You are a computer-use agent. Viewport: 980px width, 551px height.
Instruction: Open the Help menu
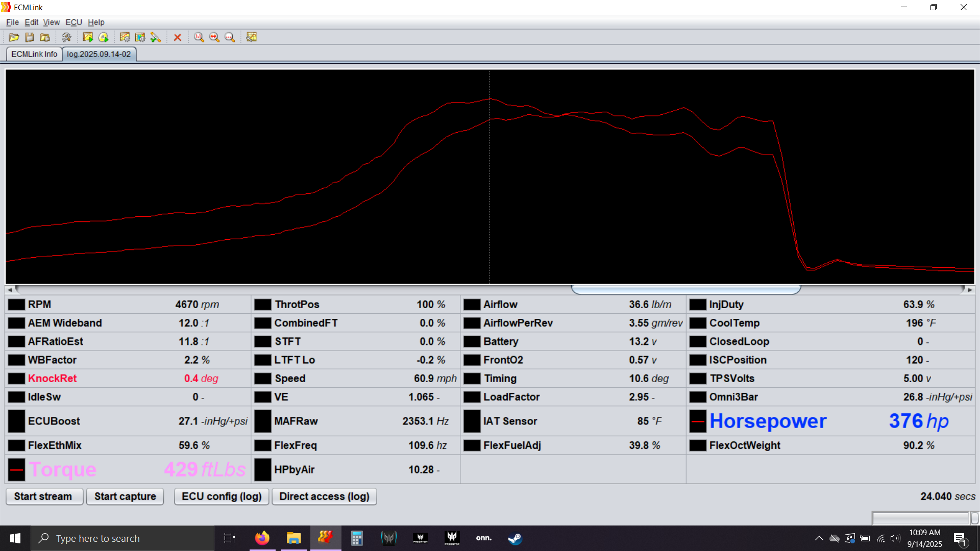coord(96,22)
